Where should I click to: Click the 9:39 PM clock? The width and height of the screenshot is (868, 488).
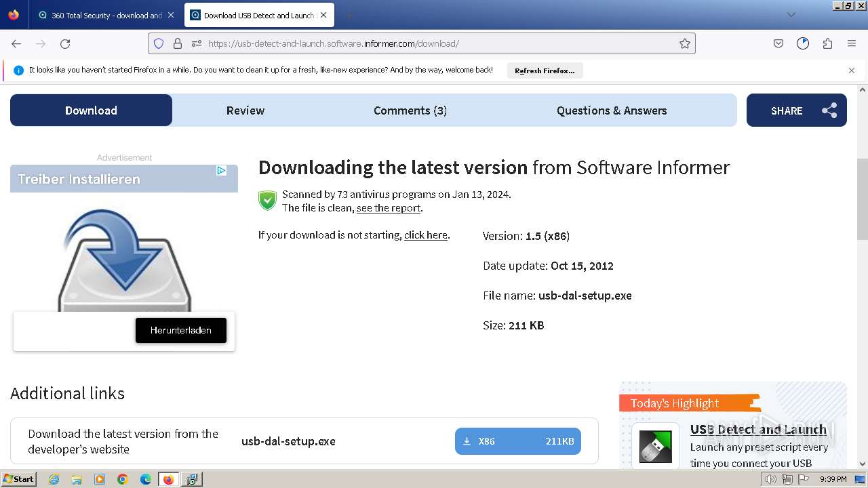point(833,479)
